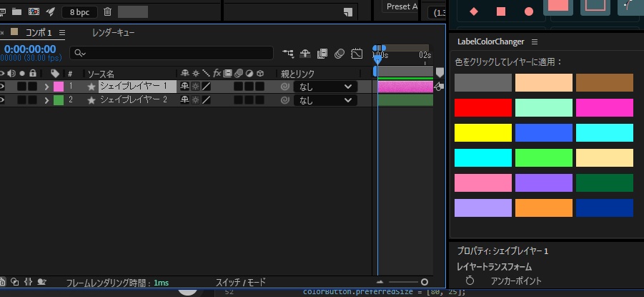Click the motion blur column header icon
Screen dimensions: 644x297
[239, 74]
